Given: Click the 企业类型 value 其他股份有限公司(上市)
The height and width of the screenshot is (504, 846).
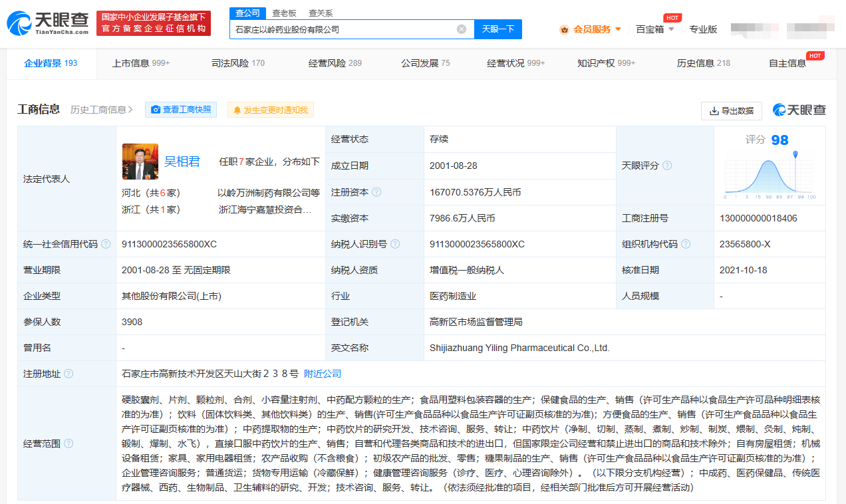Looking at the screenshot, I should pyautogui.click(x=172, y=296).
